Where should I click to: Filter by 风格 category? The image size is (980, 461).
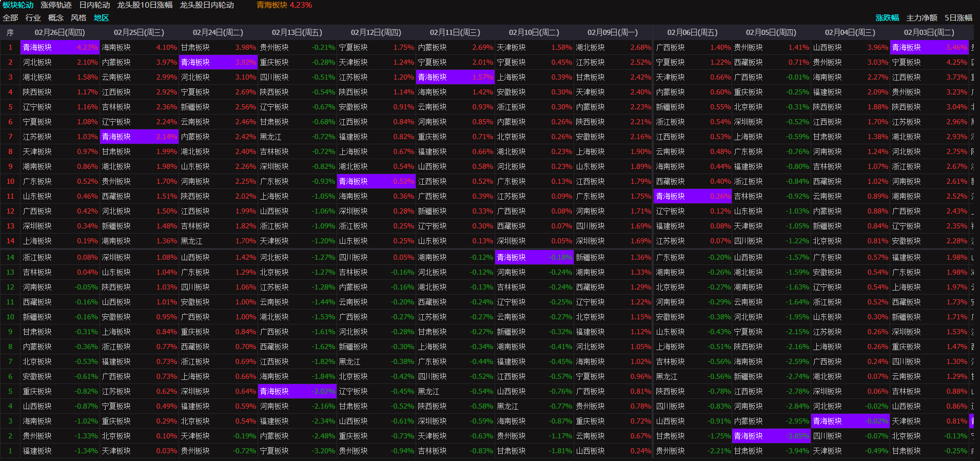79,18
